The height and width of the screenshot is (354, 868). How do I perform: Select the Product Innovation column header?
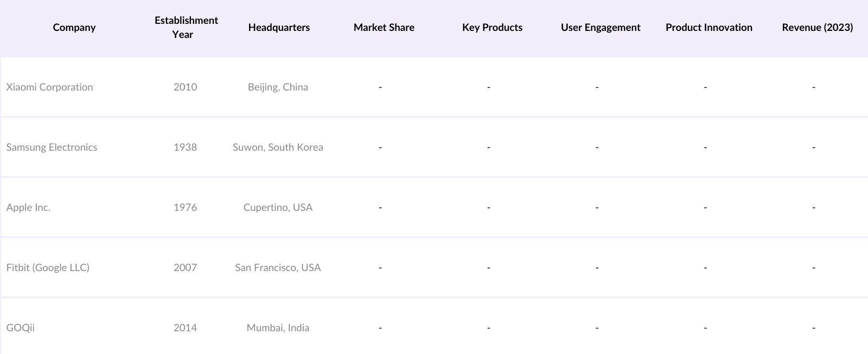pos(709,28)
